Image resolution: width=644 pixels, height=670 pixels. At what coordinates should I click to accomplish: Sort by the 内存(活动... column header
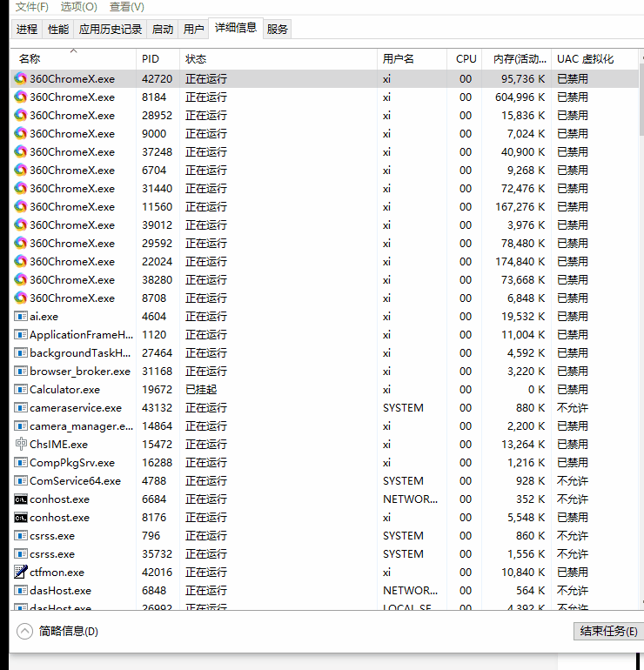[x=517, y=59]
